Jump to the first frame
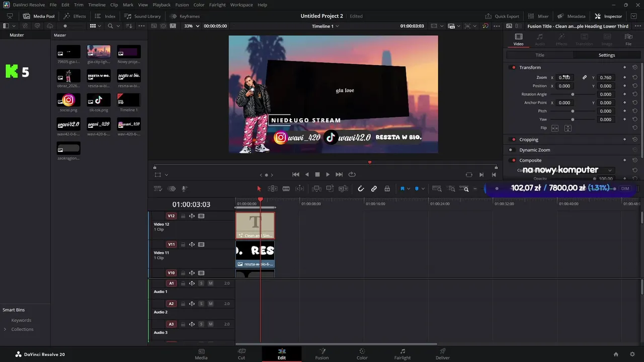 point(295,174)
